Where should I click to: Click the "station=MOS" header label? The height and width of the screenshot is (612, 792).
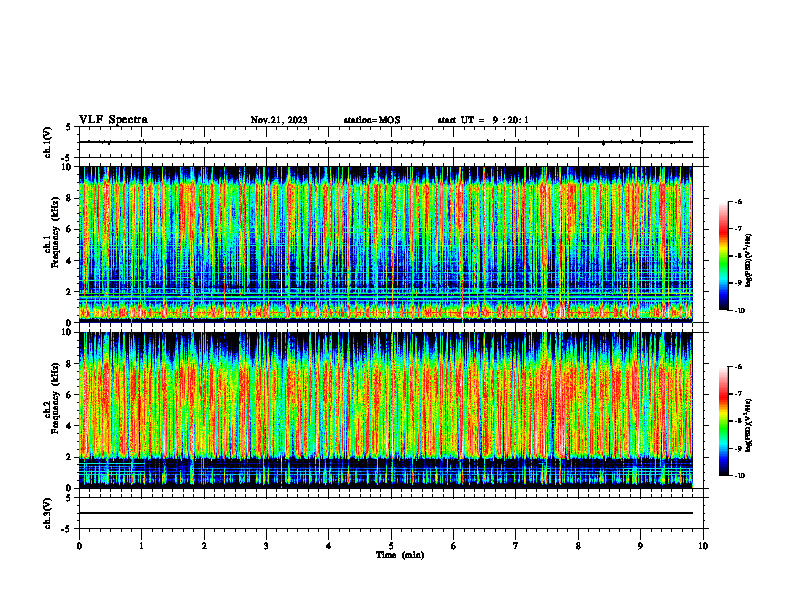pyautogui.click(x=372, y=120)
